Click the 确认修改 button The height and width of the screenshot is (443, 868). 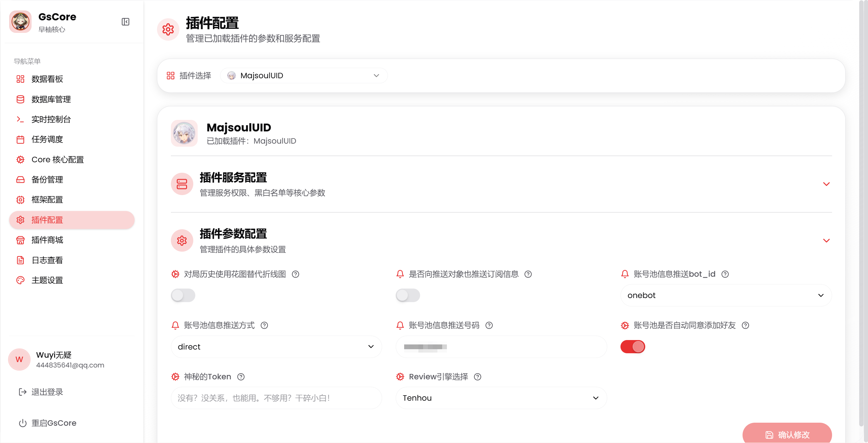tap(787, 435)
